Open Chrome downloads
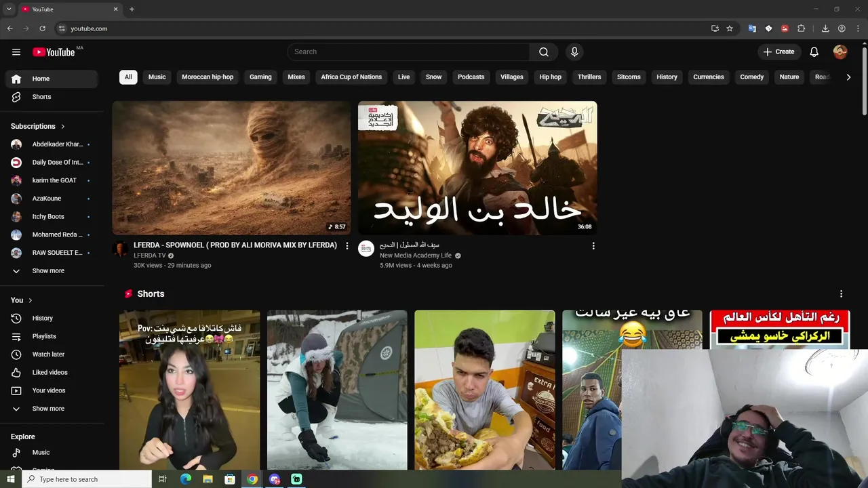The width and height of the screenshot is (868, 488). pos(825,28)
